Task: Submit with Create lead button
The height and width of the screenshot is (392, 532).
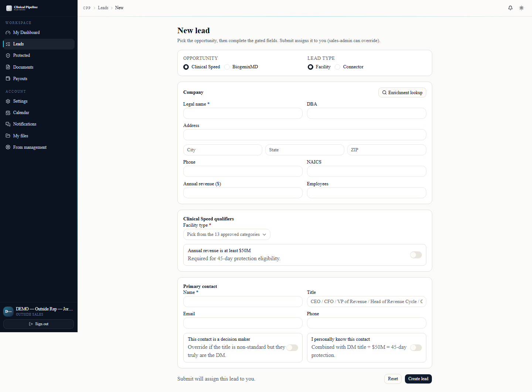Action: (418, 379)
